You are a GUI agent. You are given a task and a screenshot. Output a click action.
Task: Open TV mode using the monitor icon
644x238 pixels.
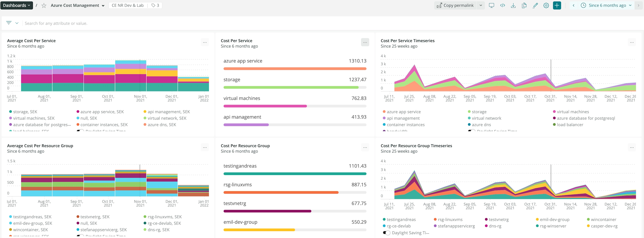point(492,5)
